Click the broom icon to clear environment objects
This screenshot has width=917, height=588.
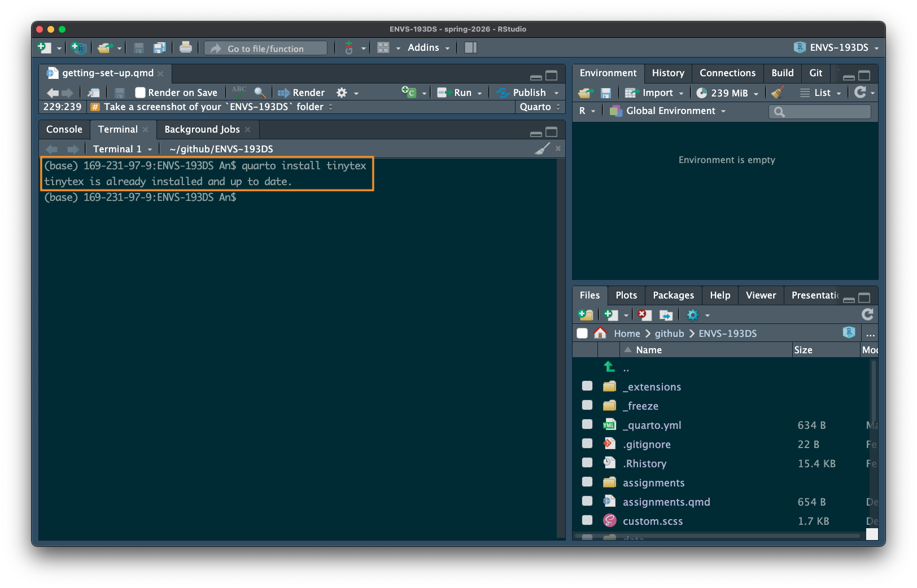point(778,93)
